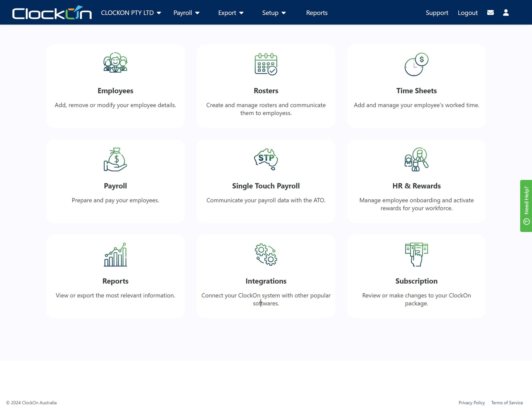Open the Integrations card title
The image size is (532, 412).
266,281
